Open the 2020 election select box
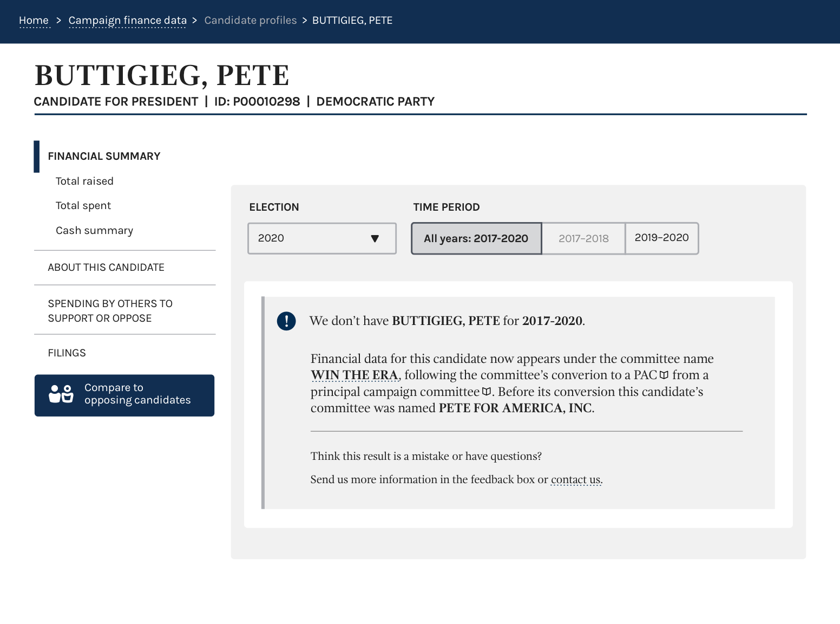Screen dimensions: 840x624 pyautogui.click(x=322, y=238)
